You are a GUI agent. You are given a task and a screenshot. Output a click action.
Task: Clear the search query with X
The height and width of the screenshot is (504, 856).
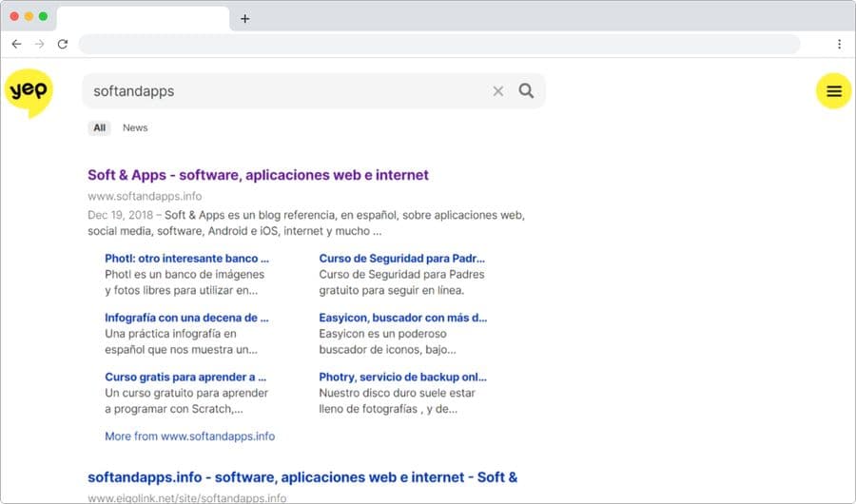pos(497,91)
